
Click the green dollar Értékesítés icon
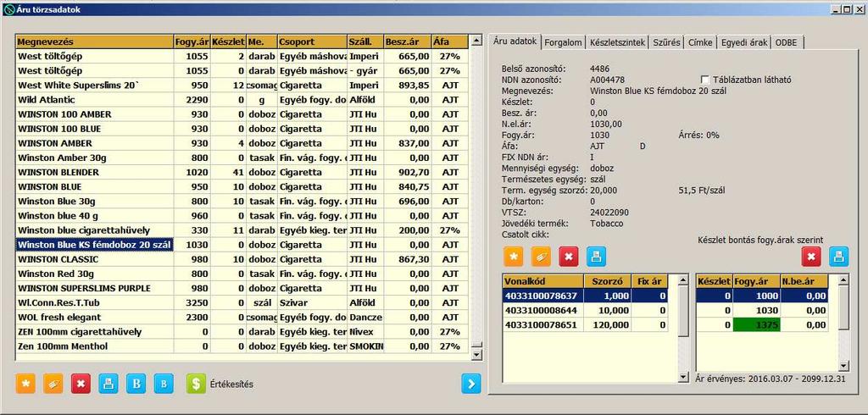click(x=196, y=384)
